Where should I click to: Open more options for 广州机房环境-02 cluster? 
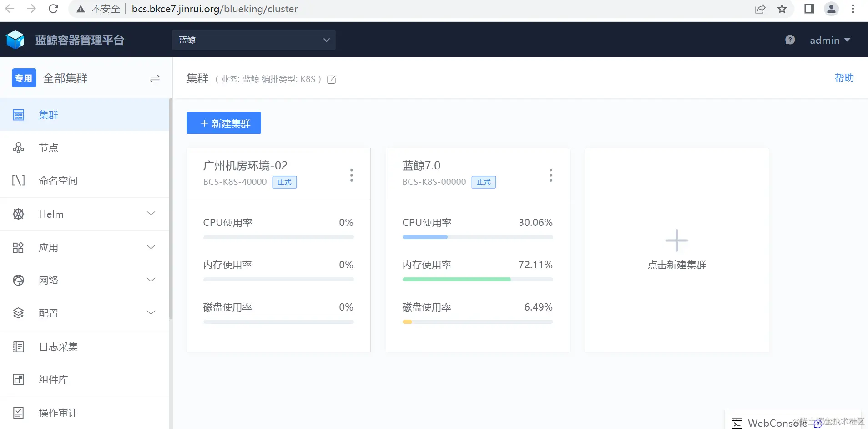click(x=351, y=175)
